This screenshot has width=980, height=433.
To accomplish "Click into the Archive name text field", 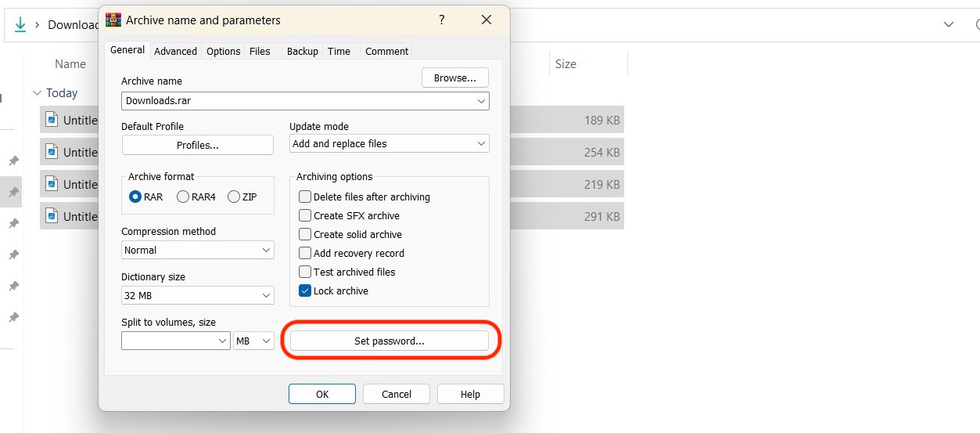I will [x=297, y=101].
